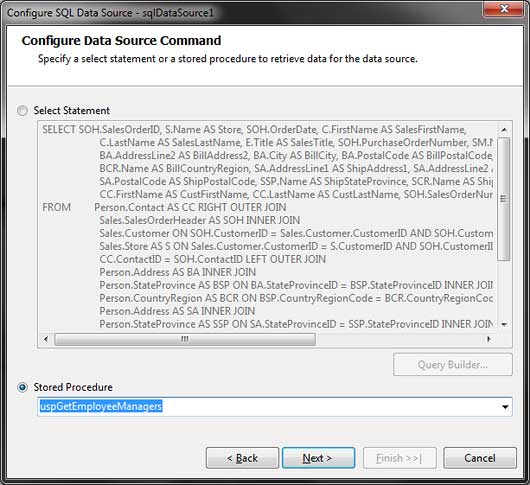Click the Finish >>| button
Image resolution: width=530 pixels, height=485 pixels.
400,458
